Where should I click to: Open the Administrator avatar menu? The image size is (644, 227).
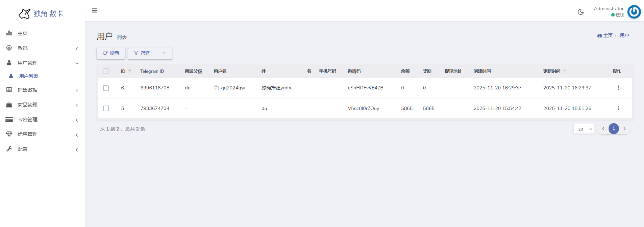pos(634,12)
